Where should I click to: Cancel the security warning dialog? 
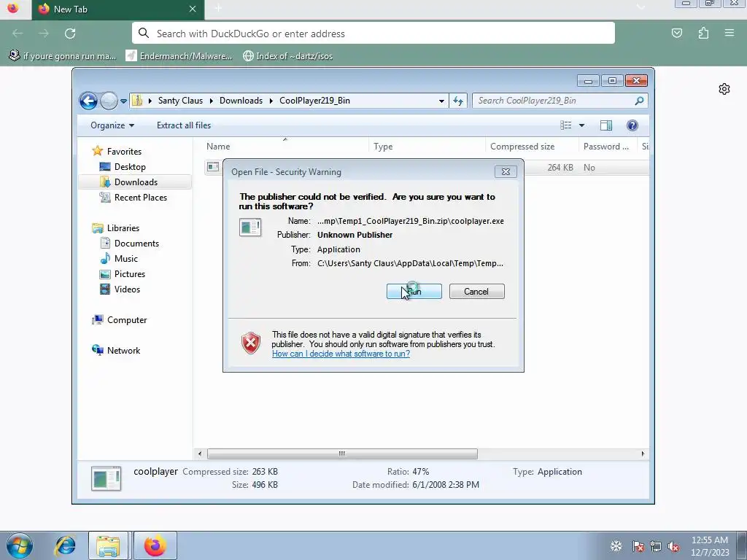click(476, 292)
